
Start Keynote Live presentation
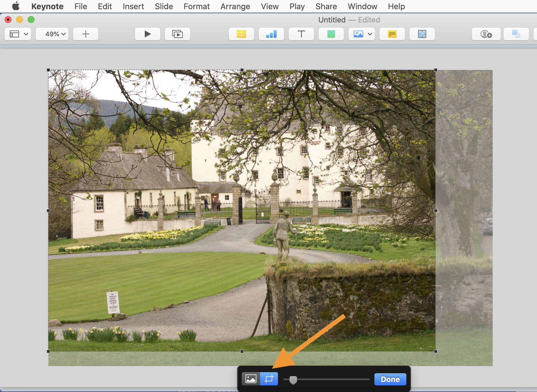[x=178, y=34]
